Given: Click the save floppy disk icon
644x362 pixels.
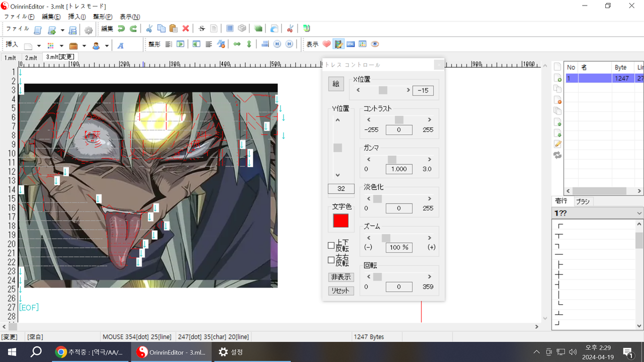Looking at the screenshot, I should click(x=72, y=30).
